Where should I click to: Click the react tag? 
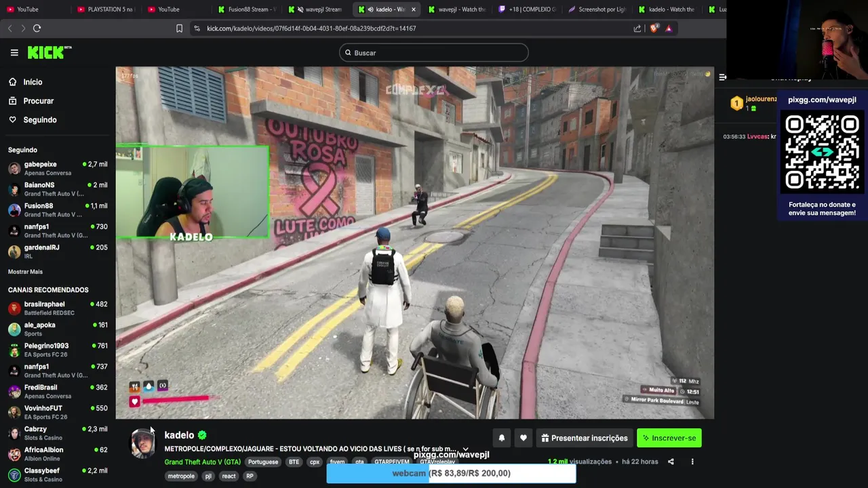pyautogui.click(x=229, y=476)
